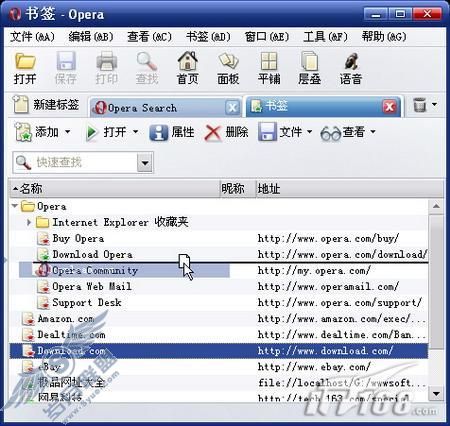Image resolution: width=450 pixels, height=426 pixels.
Task: Expand the quick find history dropdown
Action: point(145,163)
